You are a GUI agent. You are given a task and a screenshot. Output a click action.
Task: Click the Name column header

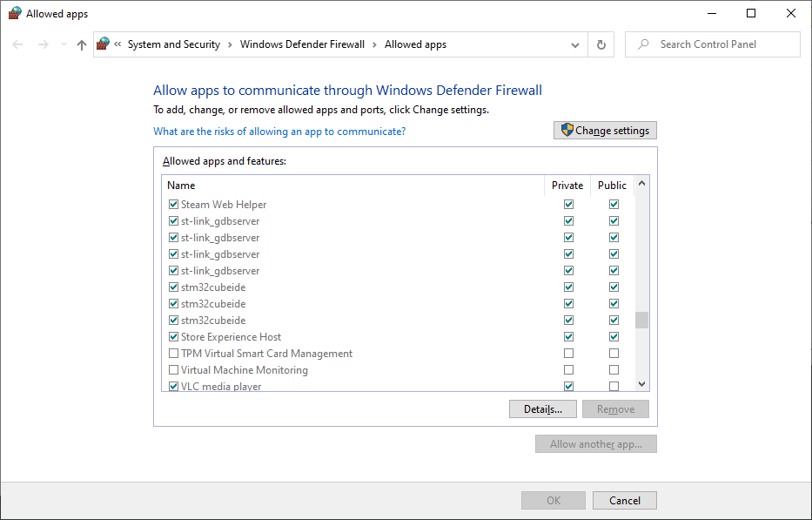coord(181,185)
